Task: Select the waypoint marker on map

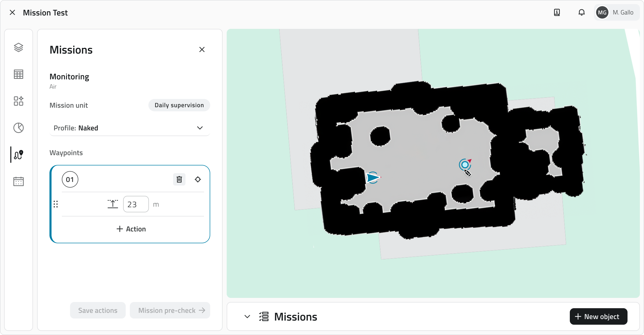Action: click(465, 165)
